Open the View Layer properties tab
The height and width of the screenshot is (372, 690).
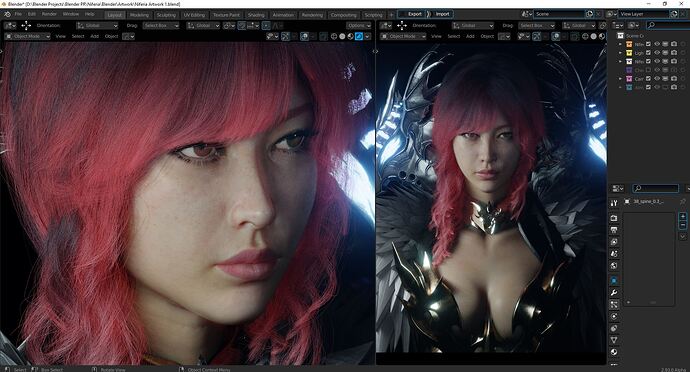pyautogui.click(x=614, y=242)
